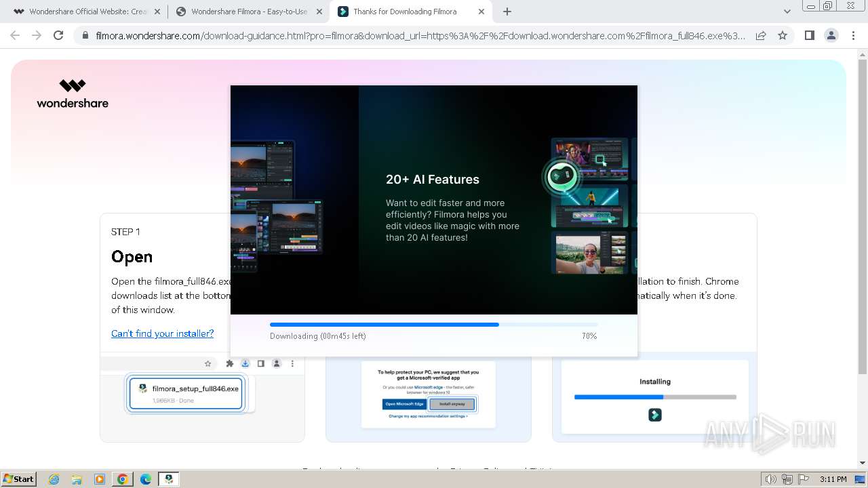Click the Wondershare logo
The height and width of the screenshot is (488, 868).
[x=73, y=94]
